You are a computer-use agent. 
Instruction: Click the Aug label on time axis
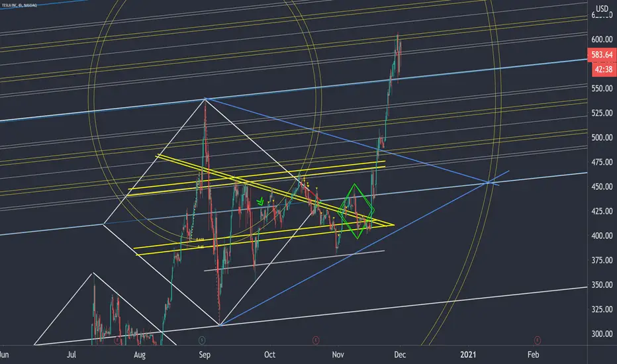tap(139, 355)
